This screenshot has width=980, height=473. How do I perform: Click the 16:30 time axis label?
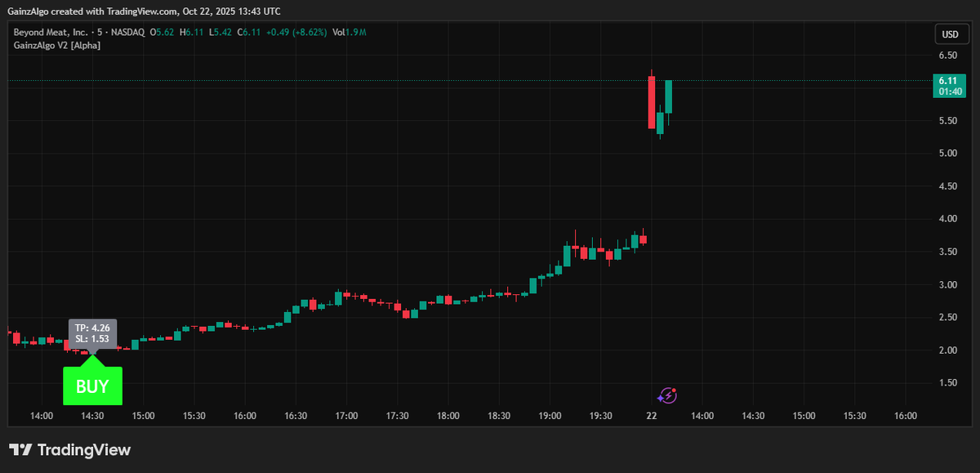point(296,416)
